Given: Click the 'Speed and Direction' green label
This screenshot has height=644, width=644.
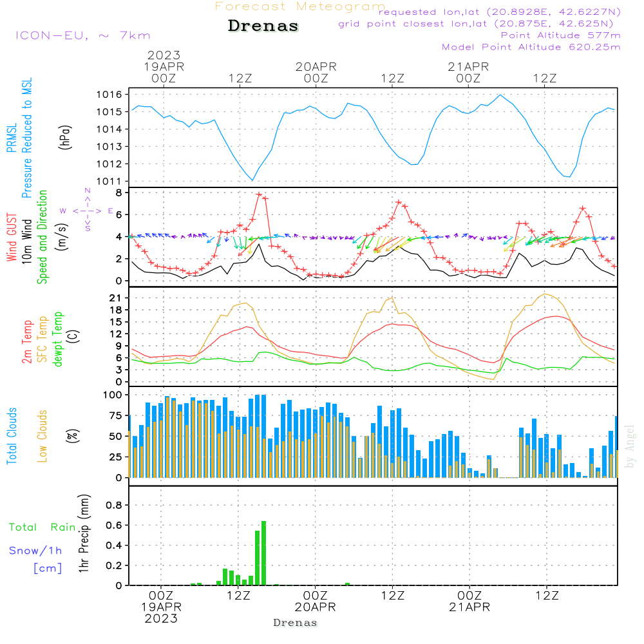Looking at the screenshot, I should click(42, 237).
